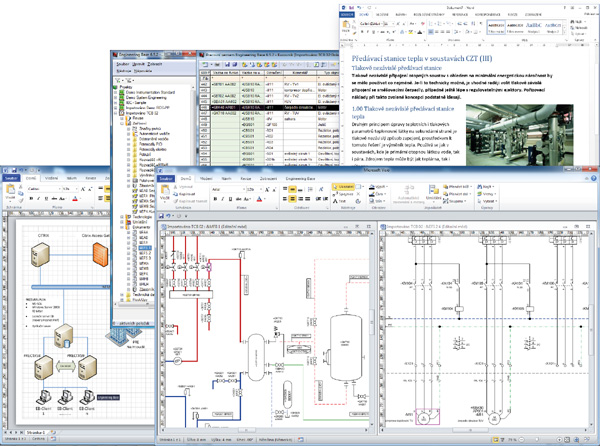Collapse the Zařízení tree node
Viewport: 600px width, 446px height.
pyautogui.click(x=122, y=124)
